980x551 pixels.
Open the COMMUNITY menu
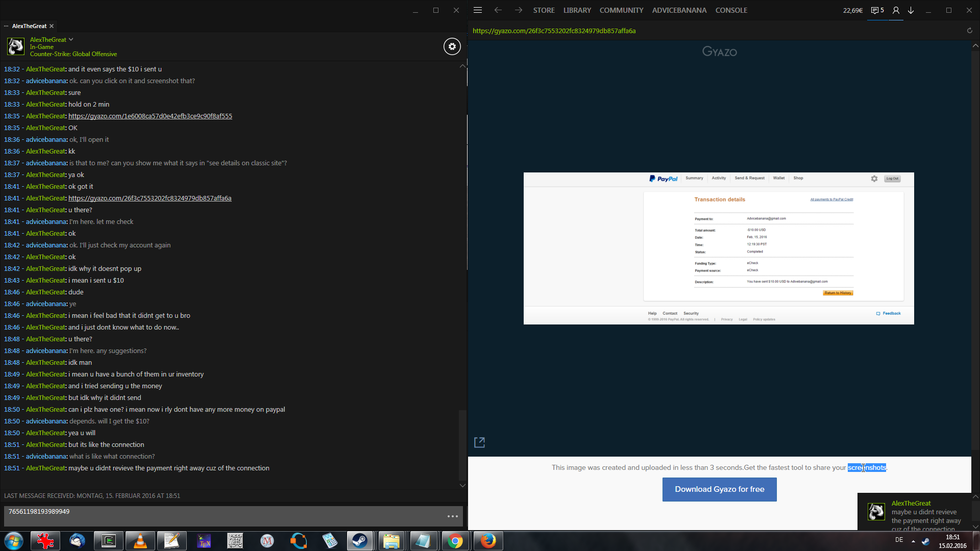tap(621, 10)
